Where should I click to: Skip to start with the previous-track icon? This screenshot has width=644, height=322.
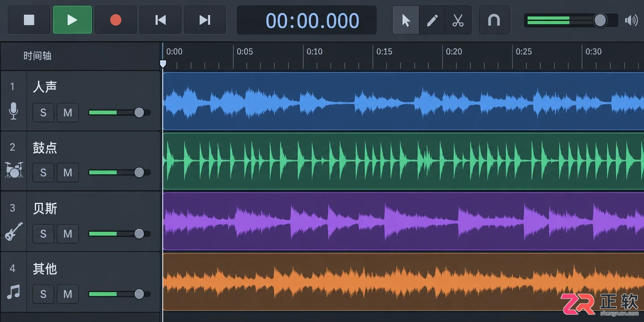pos(160,20)
